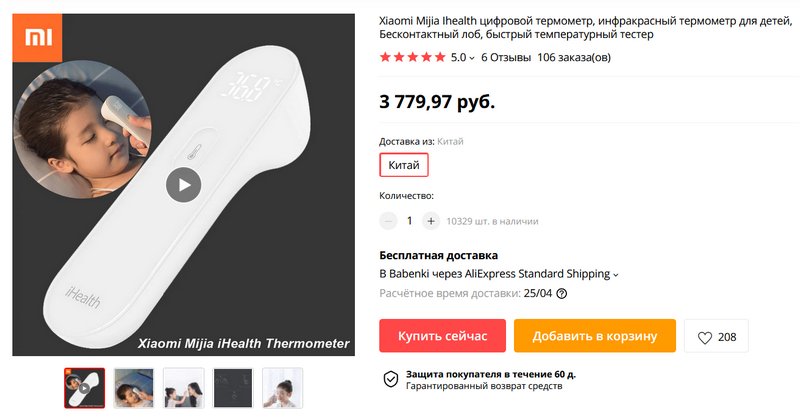
Task: Click the buyer protection shield icon
Action: [391, 379]
